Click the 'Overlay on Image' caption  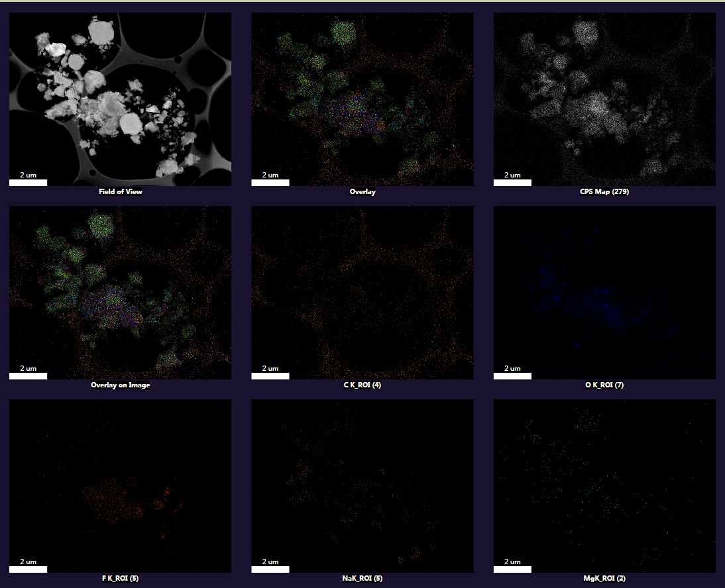pos(120,385)
